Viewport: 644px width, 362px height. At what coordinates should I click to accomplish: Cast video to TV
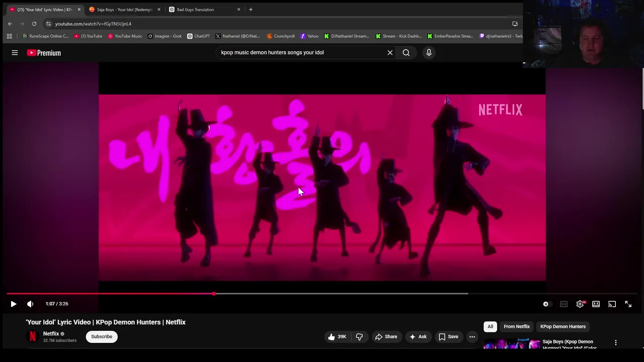(x=612, y=304)
